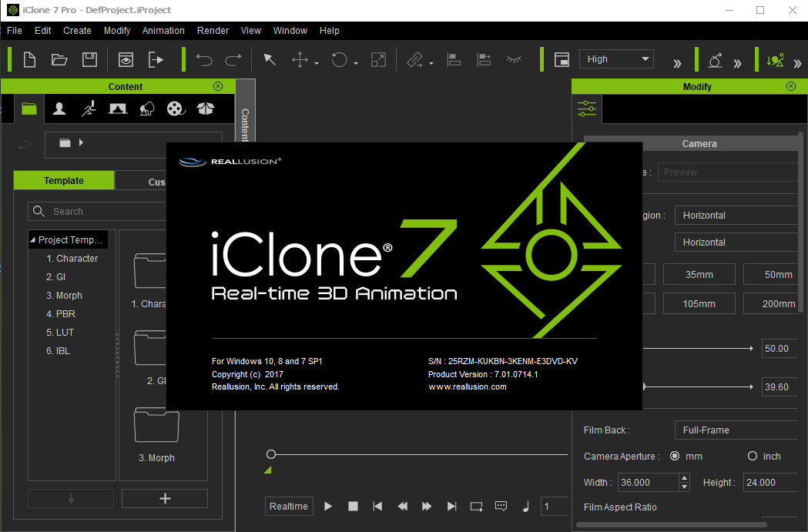808x532 pixels.
Task: Click the closed-eye hide icon
Action: [514, 60]
